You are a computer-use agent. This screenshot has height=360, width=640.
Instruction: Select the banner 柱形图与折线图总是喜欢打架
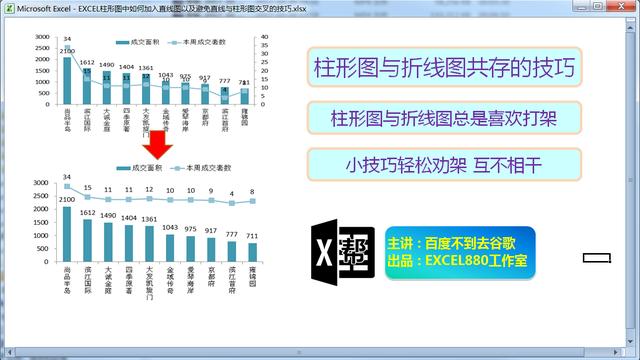tap(444, 118)
